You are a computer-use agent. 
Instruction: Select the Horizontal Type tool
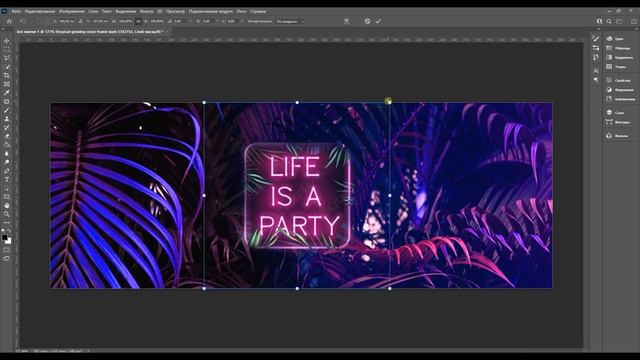(x=7, y=180)
